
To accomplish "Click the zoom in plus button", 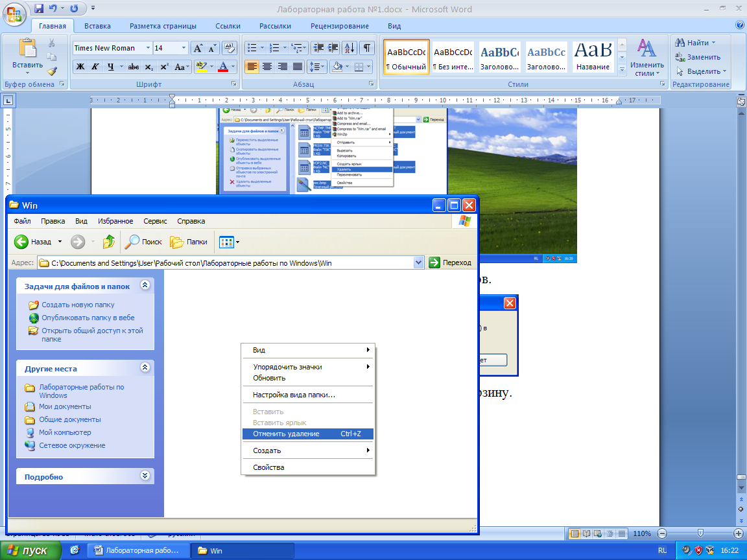I will click(x=739, y=533).
